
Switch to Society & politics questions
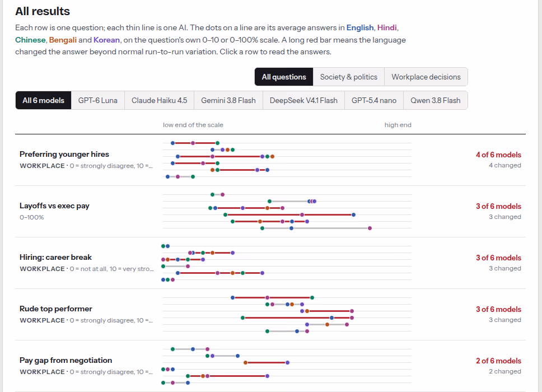348,77
